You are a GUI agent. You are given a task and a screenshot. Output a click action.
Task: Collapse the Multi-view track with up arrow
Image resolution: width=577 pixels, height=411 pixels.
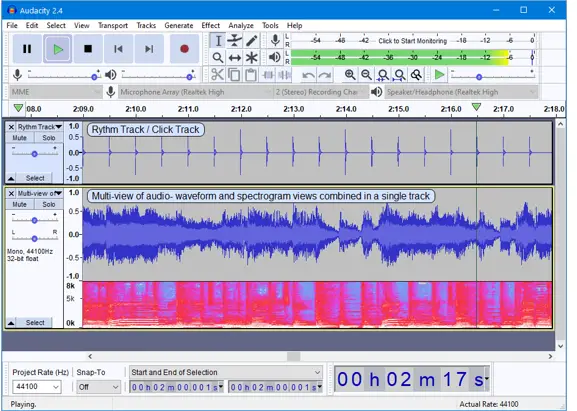pos(11,323)
